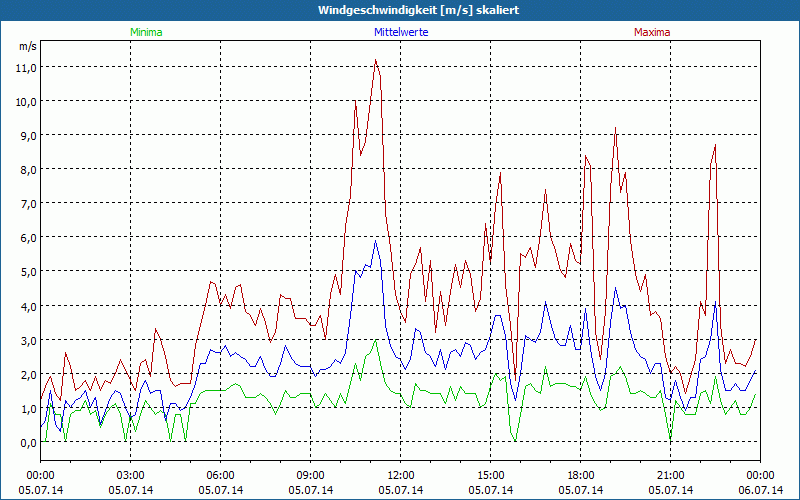
Task: Click the 06.07.14 date label
Action: [x=761, y=490]
